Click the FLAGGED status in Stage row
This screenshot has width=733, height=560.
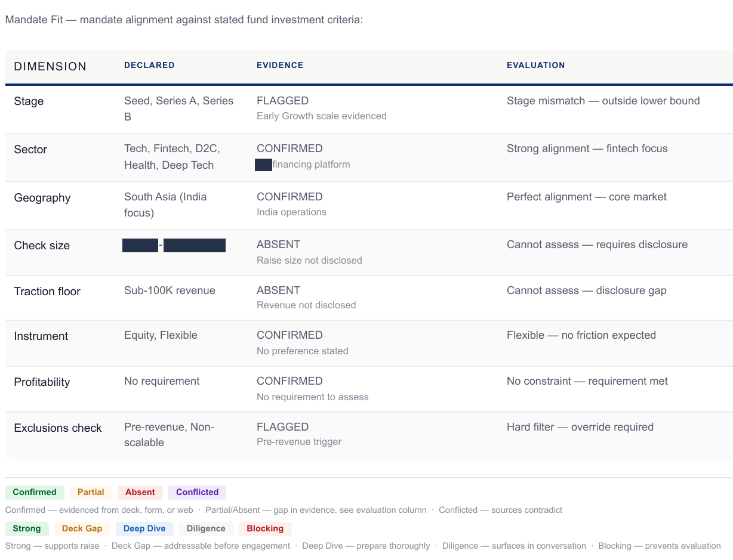coord(282,101)
